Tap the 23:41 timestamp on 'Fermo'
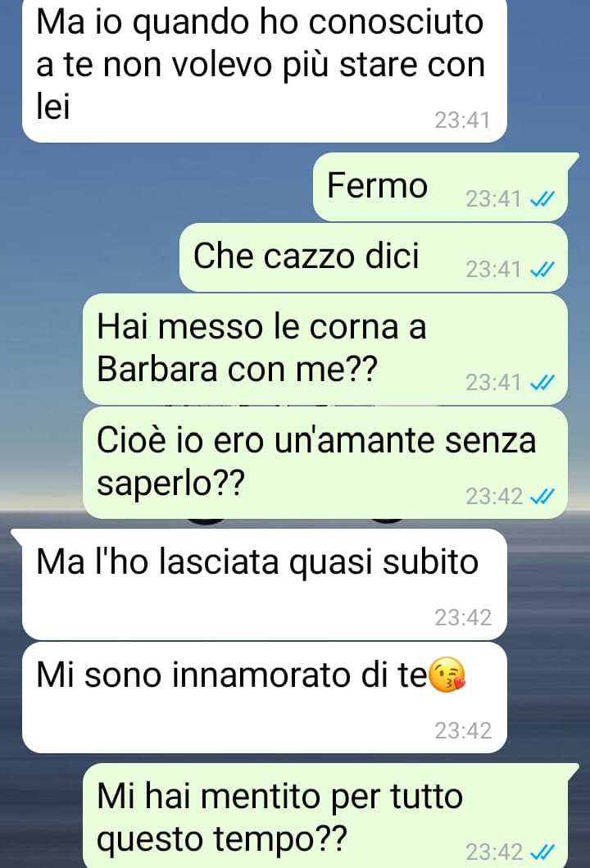The height and width of the screenshot is (868, 590). pos(493,198)
